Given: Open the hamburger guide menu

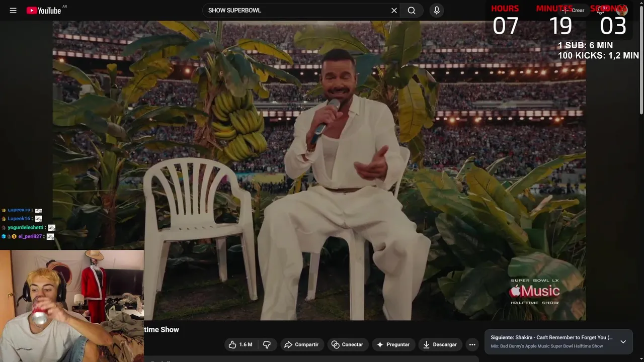Looking at the screenshot, I should click(13, 11).
